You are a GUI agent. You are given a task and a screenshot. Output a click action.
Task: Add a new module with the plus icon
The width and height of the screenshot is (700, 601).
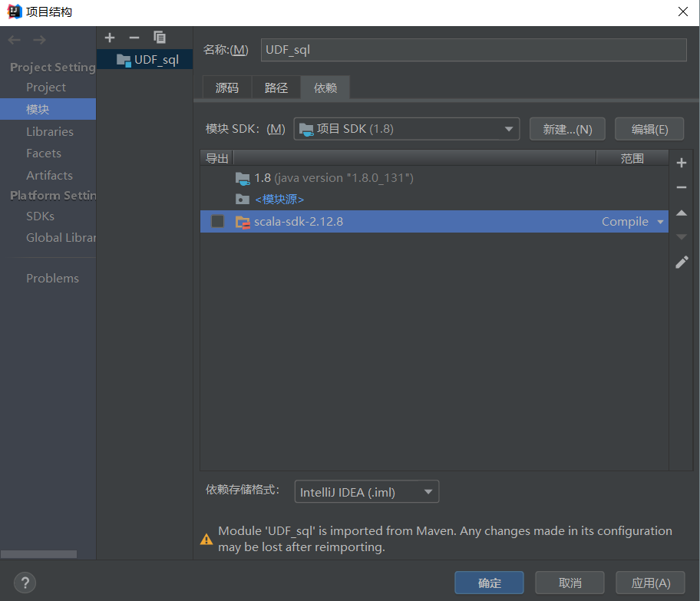[x=110, y=37]
